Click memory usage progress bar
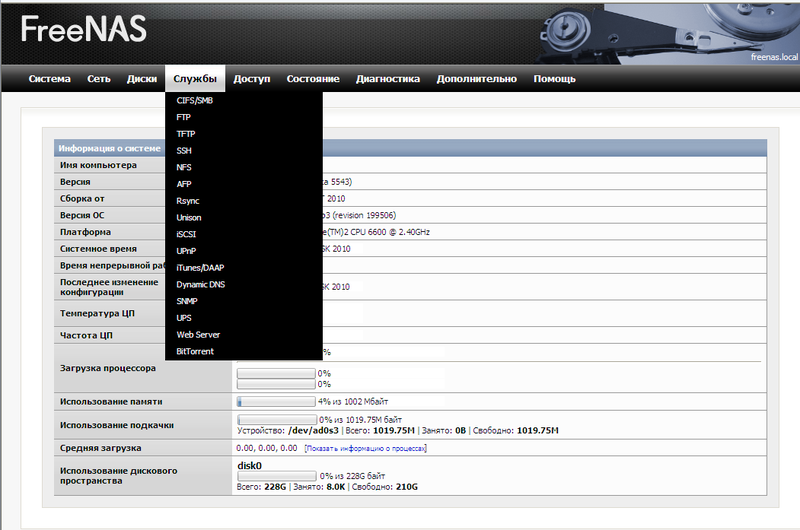The width and height of the screenshot is (800, 530). pos(276,402)
